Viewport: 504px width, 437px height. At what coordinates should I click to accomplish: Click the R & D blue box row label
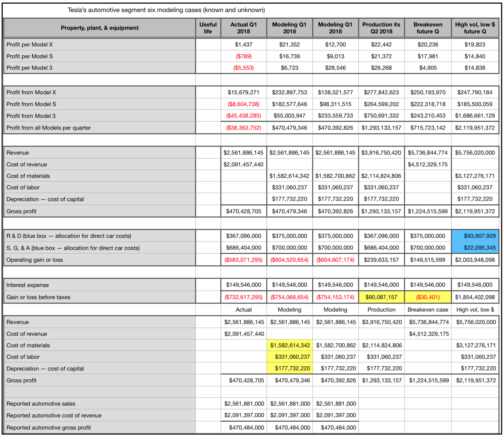pyautogui.click(x=100, y=236)
